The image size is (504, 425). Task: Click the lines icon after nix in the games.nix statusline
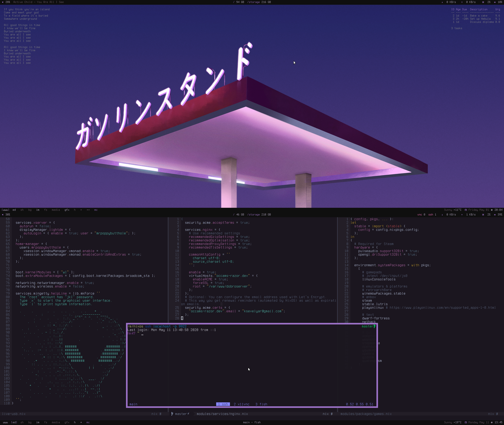pyautogui.click(x=497, y=414)
